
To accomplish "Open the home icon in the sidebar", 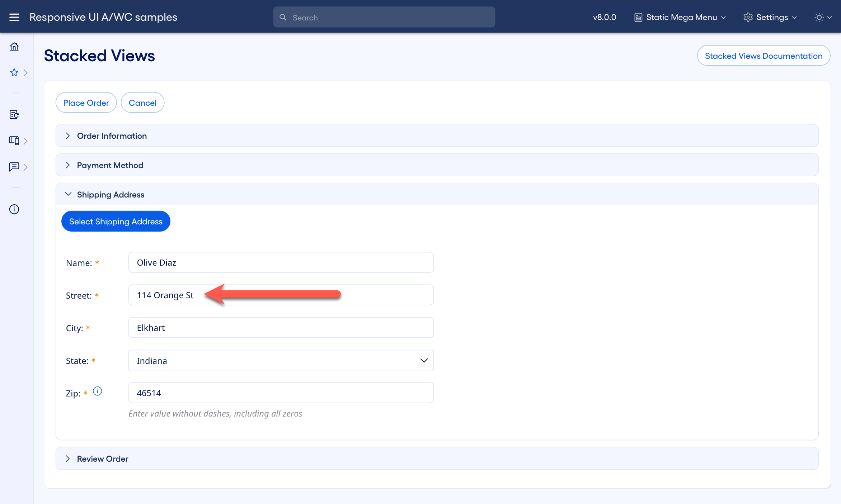I will click(14, 47).
